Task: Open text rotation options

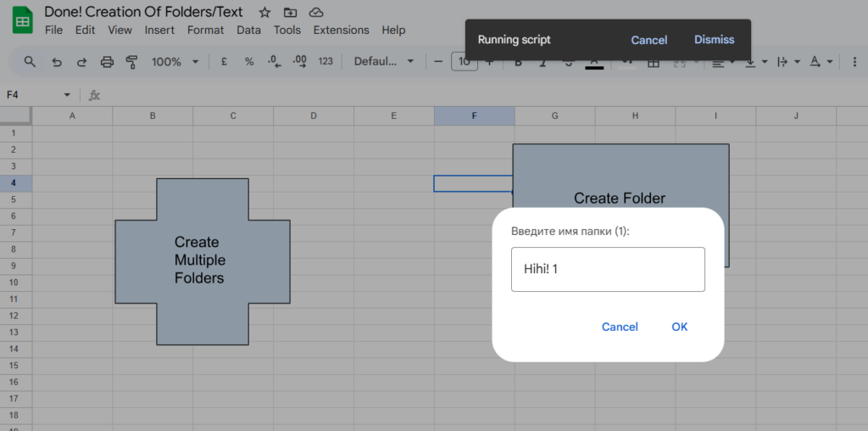Action: [822, 62]
